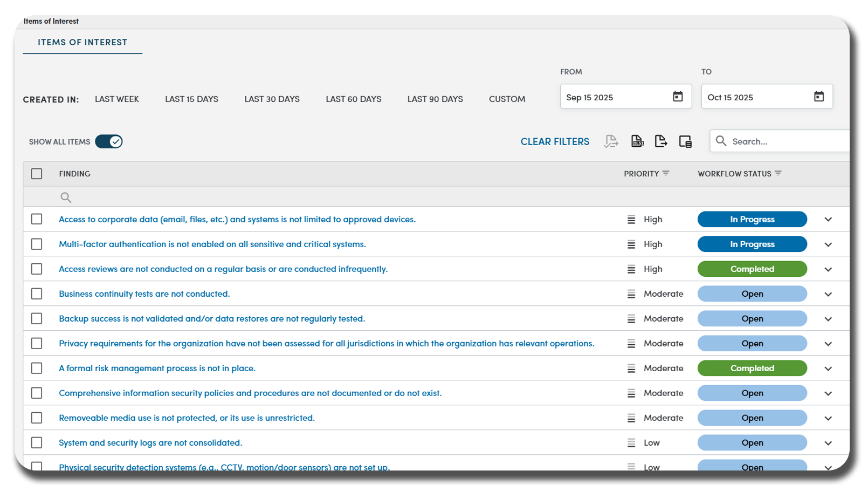Select the Last 30 Days filter
This screenshot has width=868, height=491.
coord(272,99)
